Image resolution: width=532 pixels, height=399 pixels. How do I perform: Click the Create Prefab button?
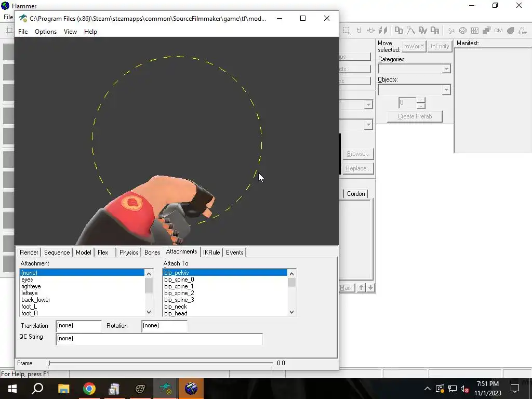click(x=415, y=116)
